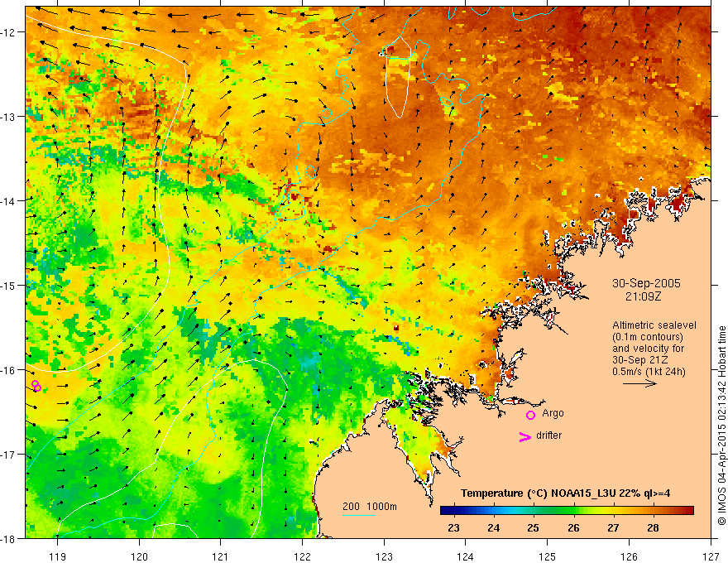Click the '120' longitude axis label
Screen dimensions: 728x563
139,556
